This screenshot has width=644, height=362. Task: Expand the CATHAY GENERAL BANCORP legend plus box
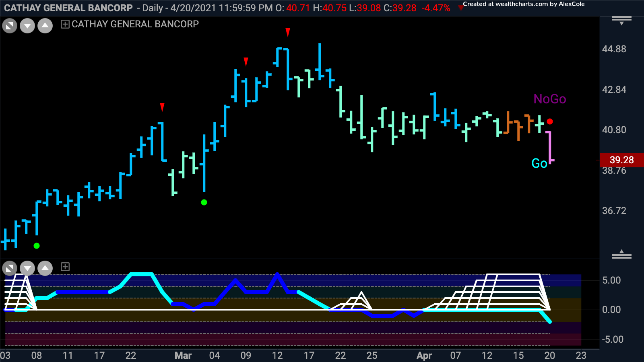(x=65, y=24)
